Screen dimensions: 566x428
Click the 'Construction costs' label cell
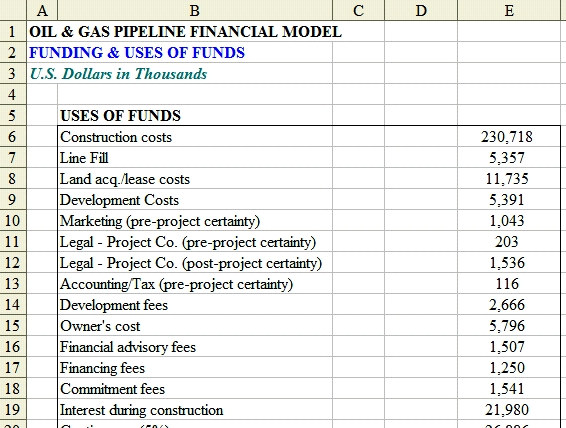pyautogui.click(x=195, y=136)
